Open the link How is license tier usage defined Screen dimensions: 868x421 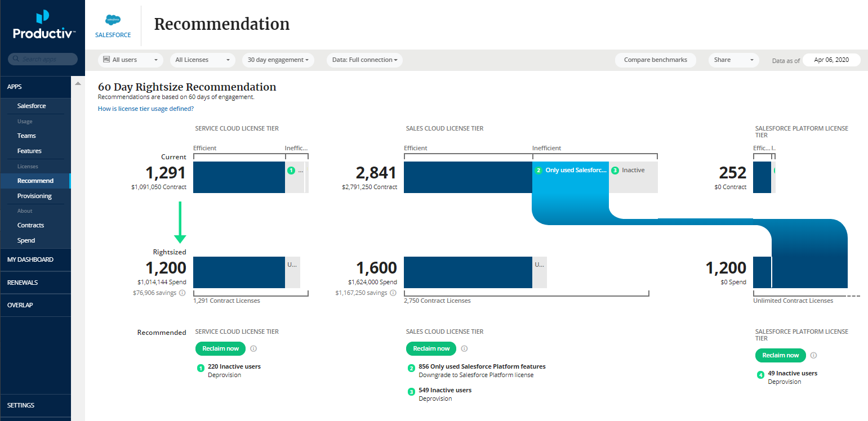pos(145,108)
